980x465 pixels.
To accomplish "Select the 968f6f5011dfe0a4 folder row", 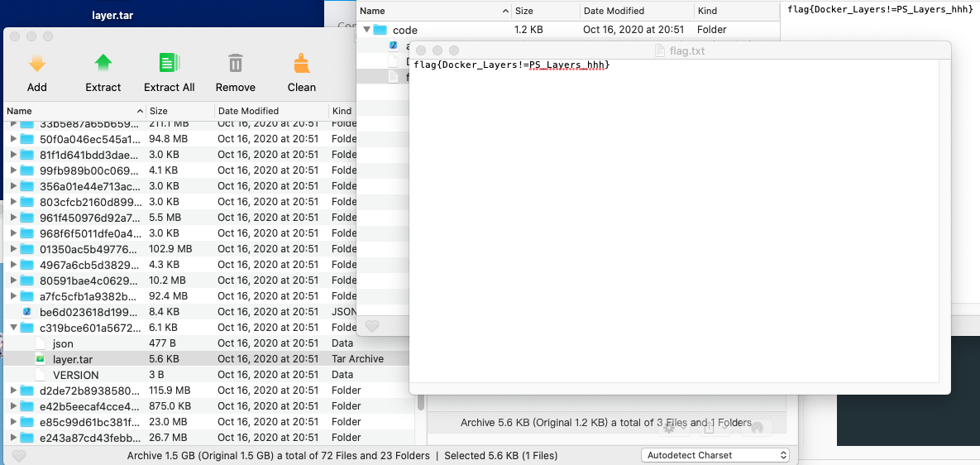I will coord(180,232).
